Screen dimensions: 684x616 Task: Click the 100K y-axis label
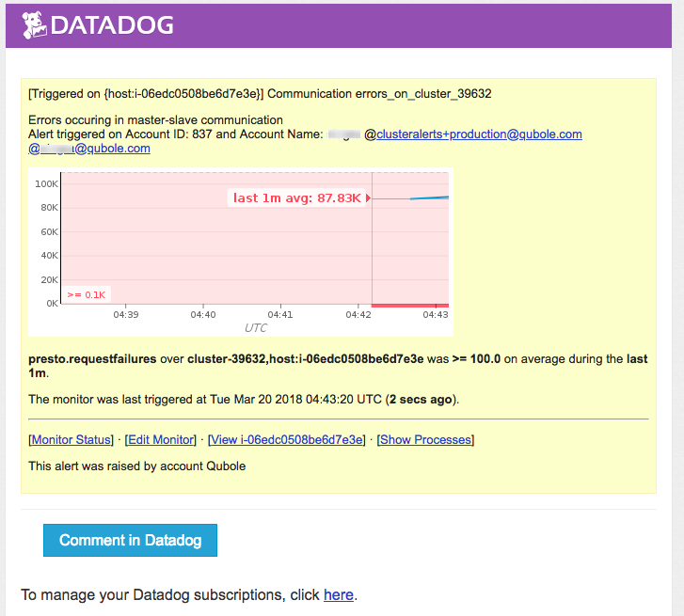pos(46,184)
